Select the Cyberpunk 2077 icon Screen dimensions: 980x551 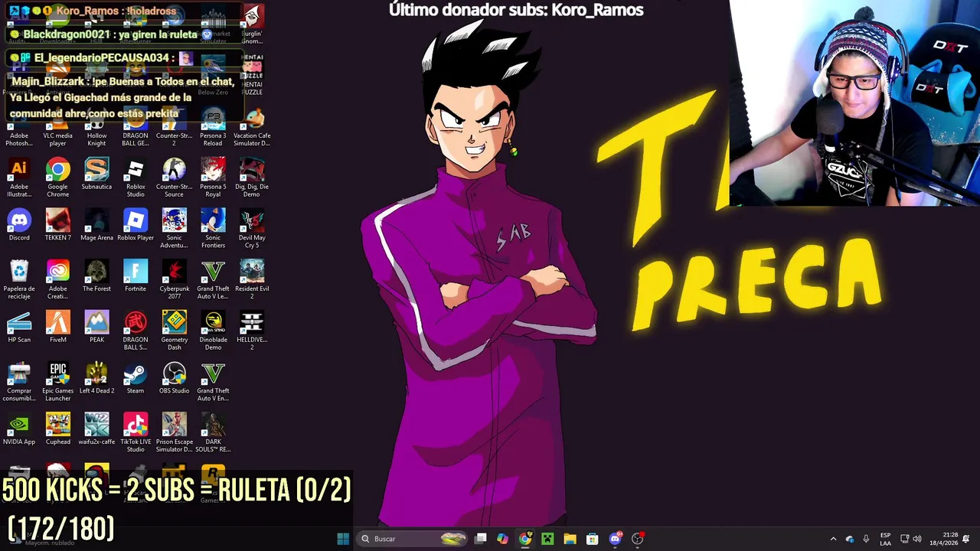tap(174, 279)
